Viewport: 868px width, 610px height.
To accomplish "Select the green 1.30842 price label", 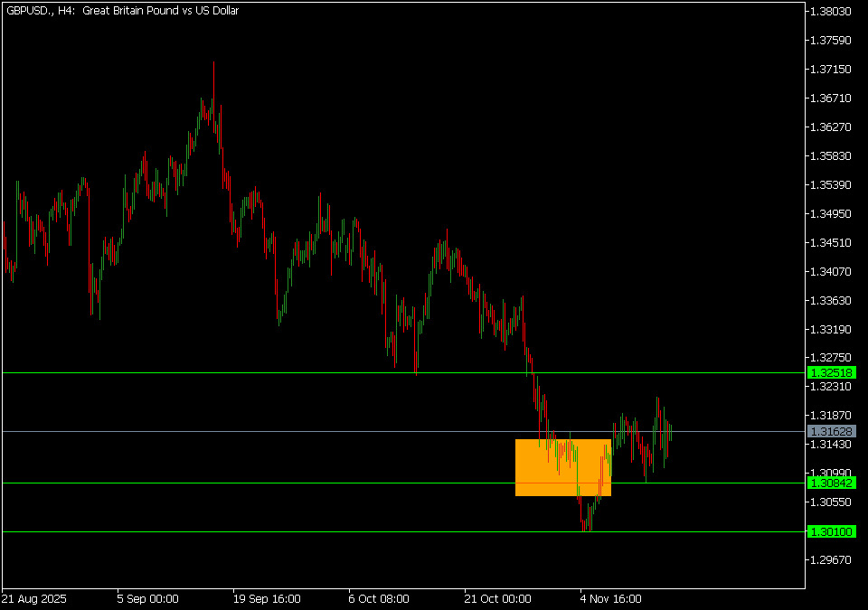I will click(x=831, y=483).
